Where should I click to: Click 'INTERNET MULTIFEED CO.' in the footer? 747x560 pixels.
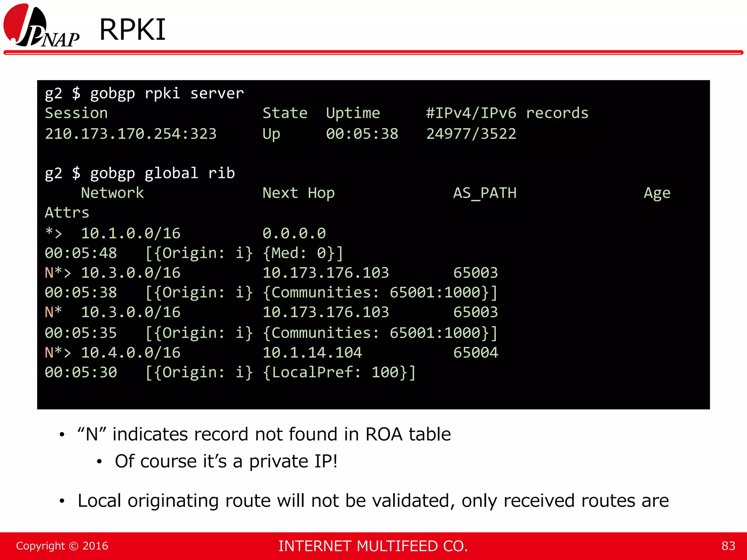coord(373,546)
